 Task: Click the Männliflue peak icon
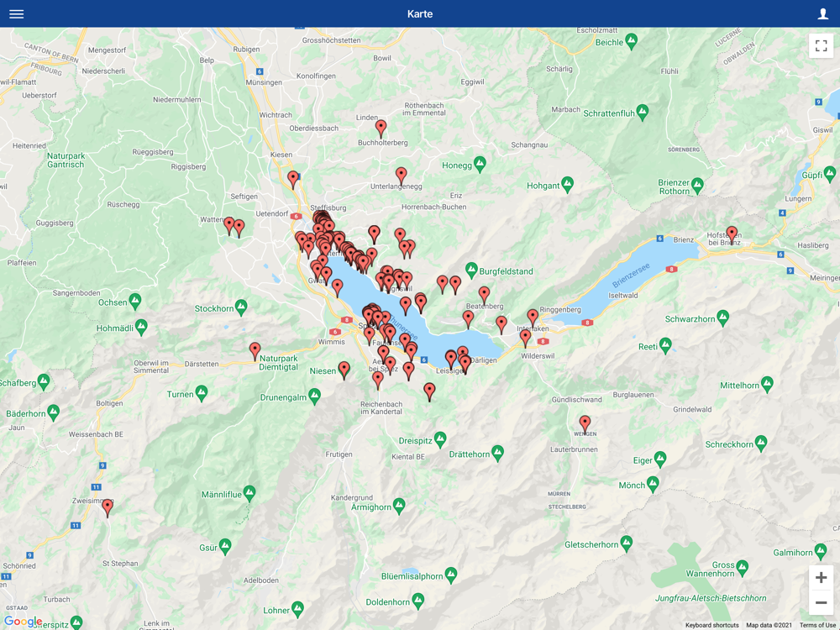coord(249,493)
